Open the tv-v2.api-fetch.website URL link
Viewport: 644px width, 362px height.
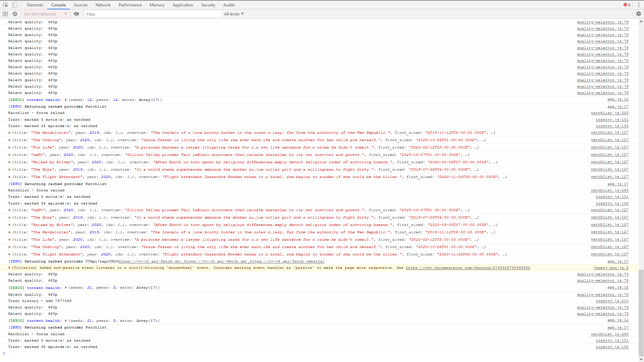click(287, 261)
